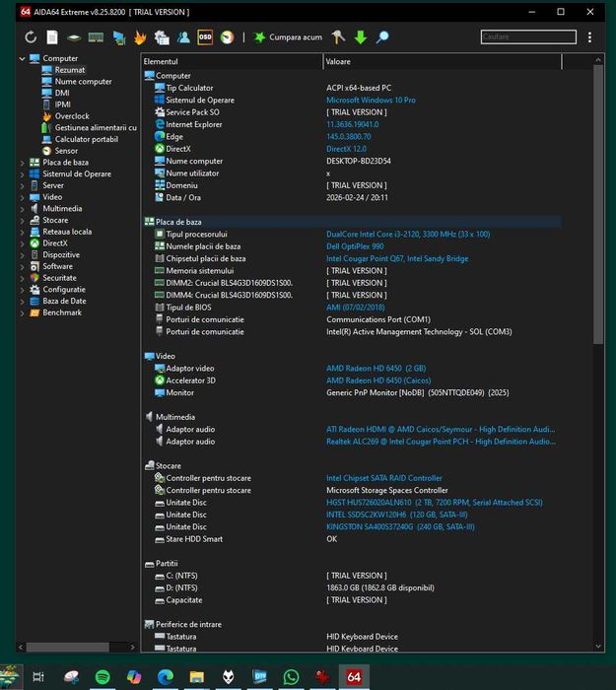
Task: Click the Cumpara acum button
Action: tap(288, 37)
